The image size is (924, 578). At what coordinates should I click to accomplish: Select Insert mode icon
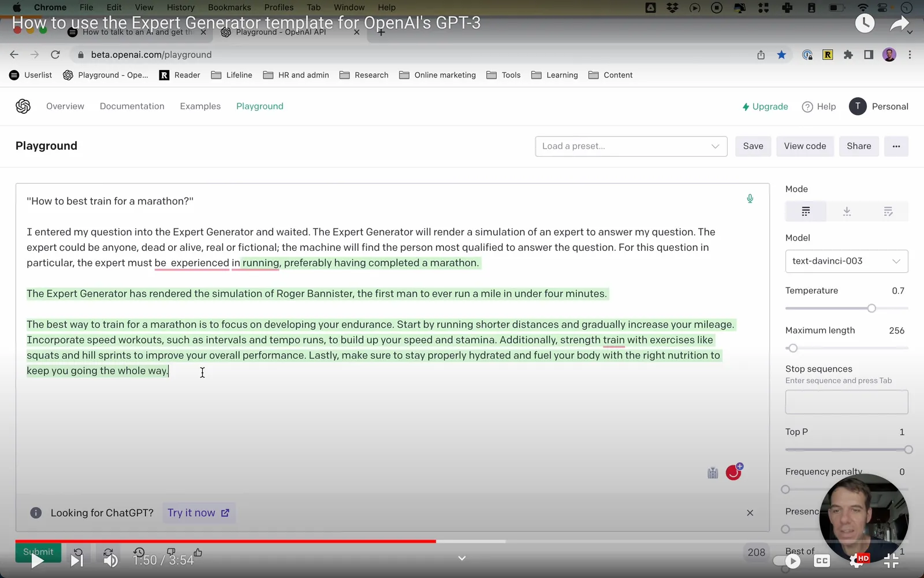click(847, 212)
